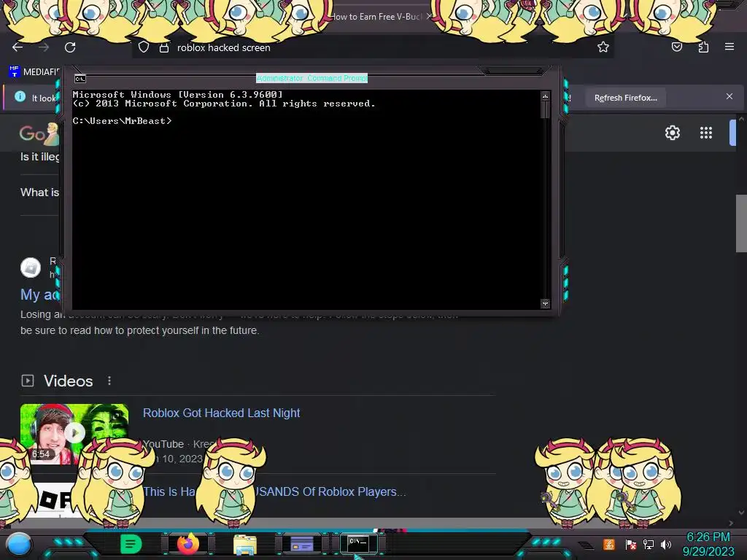Open Action Center flag icon

pyautogui.click(x=630, y=544)
